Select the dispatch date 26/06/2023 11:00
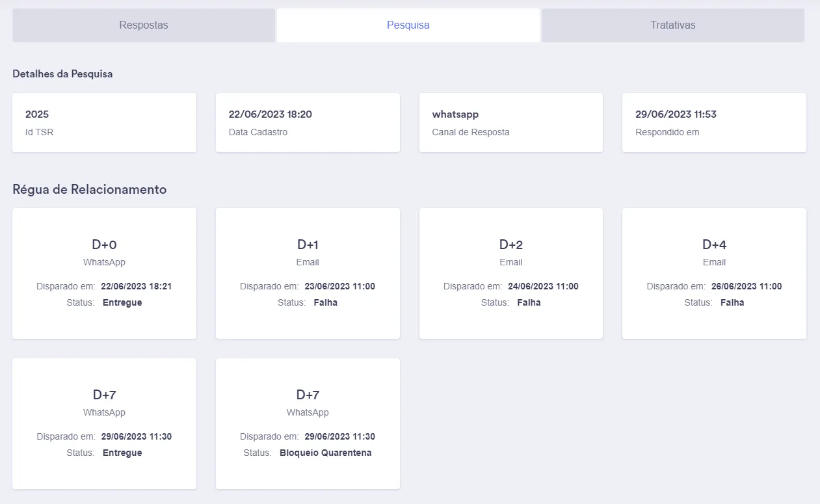This screenshot has width=820, height=504. pos(747,286)
